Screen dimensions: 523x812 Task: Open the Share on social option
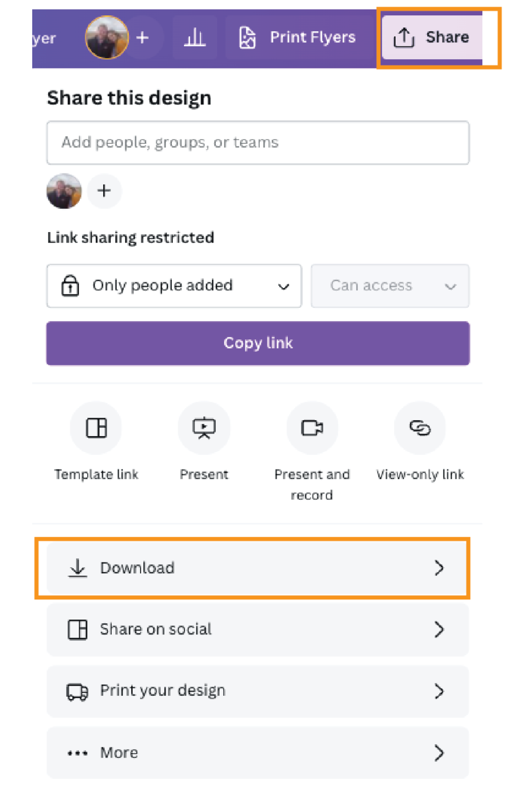258,630
